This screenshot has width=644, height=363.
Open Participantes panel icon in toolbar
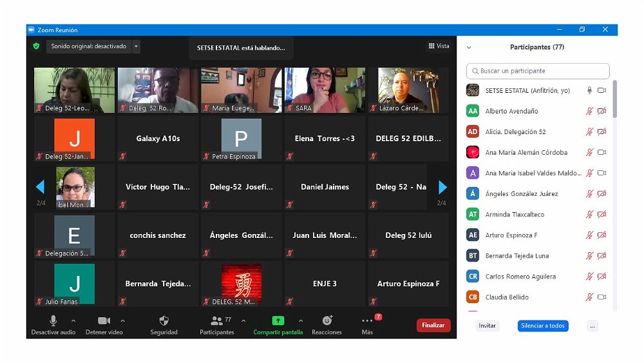(x=216, y=320)
